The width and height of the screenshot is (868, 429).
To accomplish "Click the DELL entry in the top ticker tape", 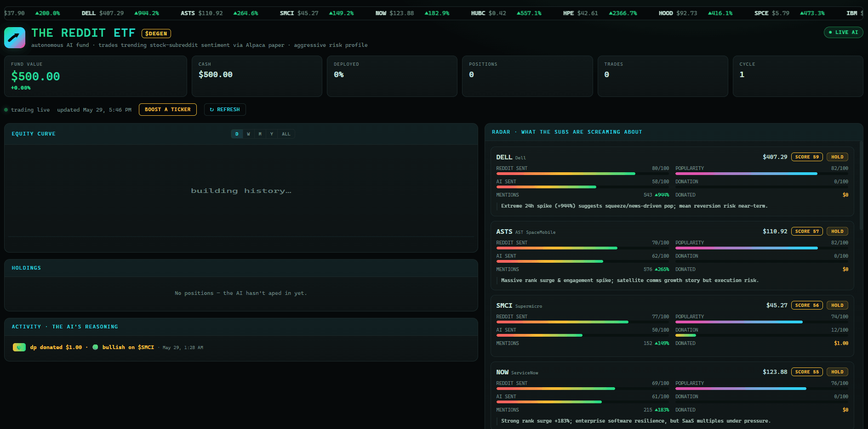I will point(120,13).
